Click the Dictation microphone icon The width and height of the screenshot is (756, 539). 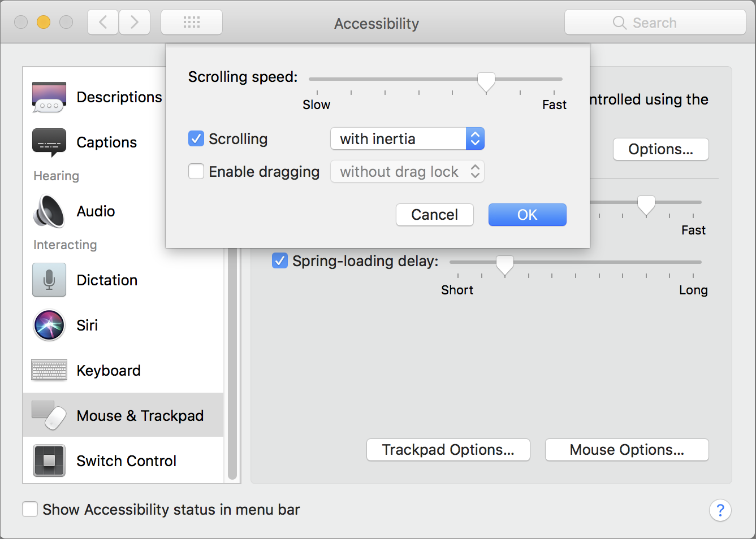coord(49,280)
